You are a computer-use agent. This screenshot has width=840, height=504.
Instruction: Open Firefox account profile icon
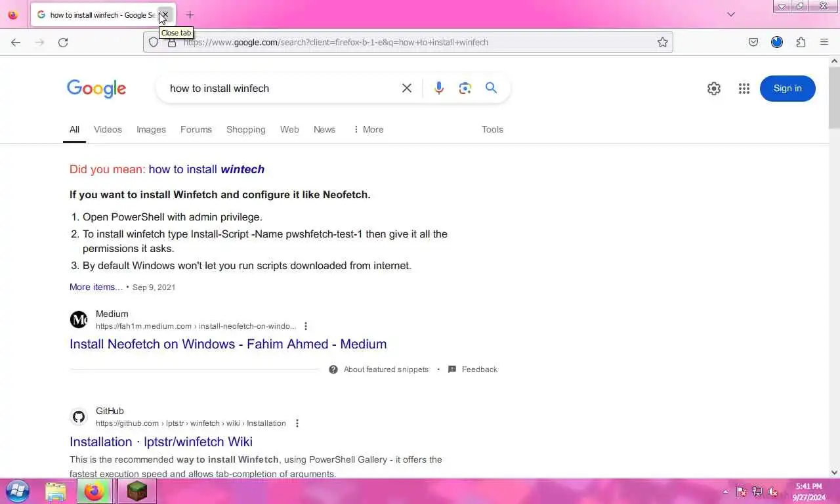pos(777,42)
